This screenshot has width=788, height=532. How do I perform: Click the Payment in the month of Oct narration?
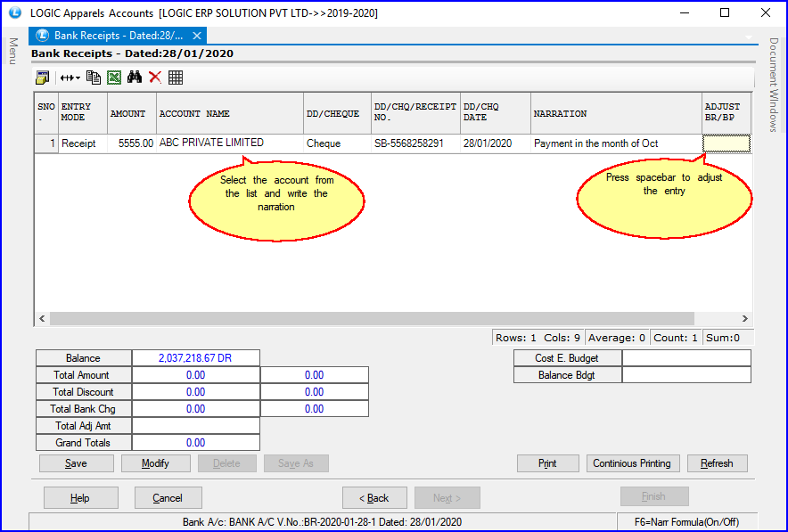617,143
